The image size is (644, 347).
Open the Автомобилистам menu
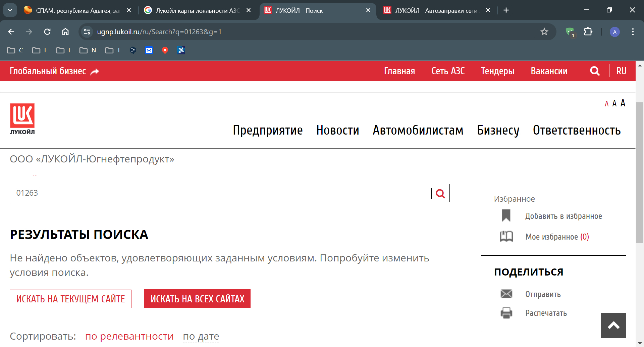(x=418, y=130)
